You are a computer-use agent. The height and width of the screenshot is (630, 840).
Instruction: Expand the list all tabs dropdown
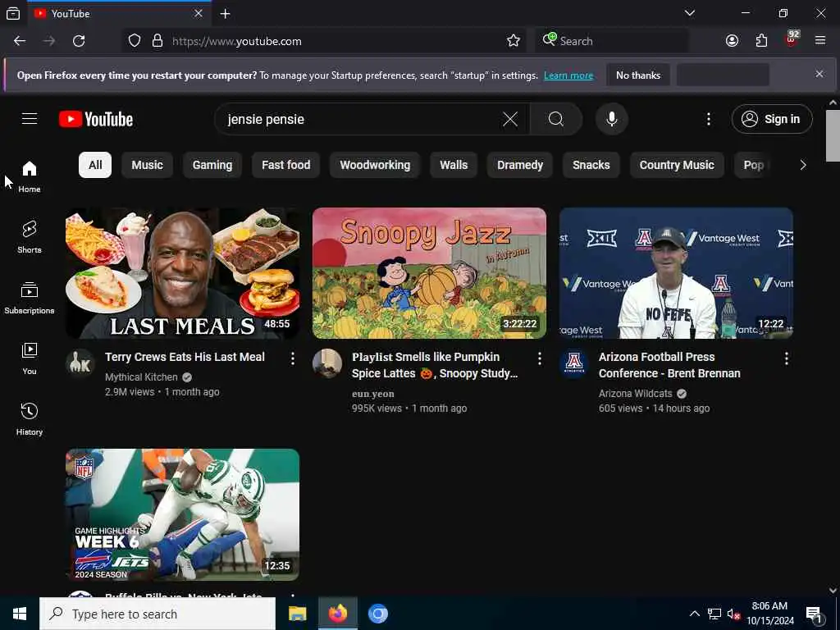[689, 13]
